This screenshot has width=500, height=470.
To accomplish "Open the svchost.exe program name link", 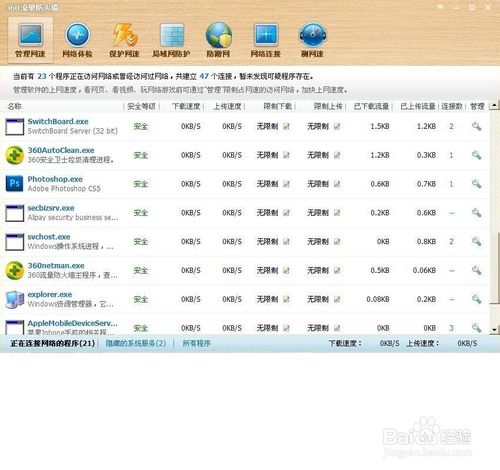I will click(49, 237).
